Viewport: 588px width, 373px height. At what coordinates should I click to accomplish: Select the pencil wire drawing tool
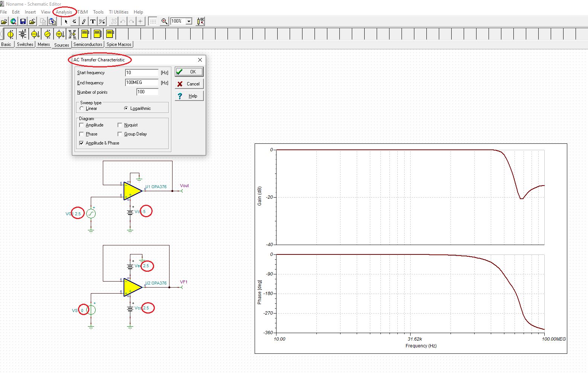pyautogui.click(x=84, y=21)
